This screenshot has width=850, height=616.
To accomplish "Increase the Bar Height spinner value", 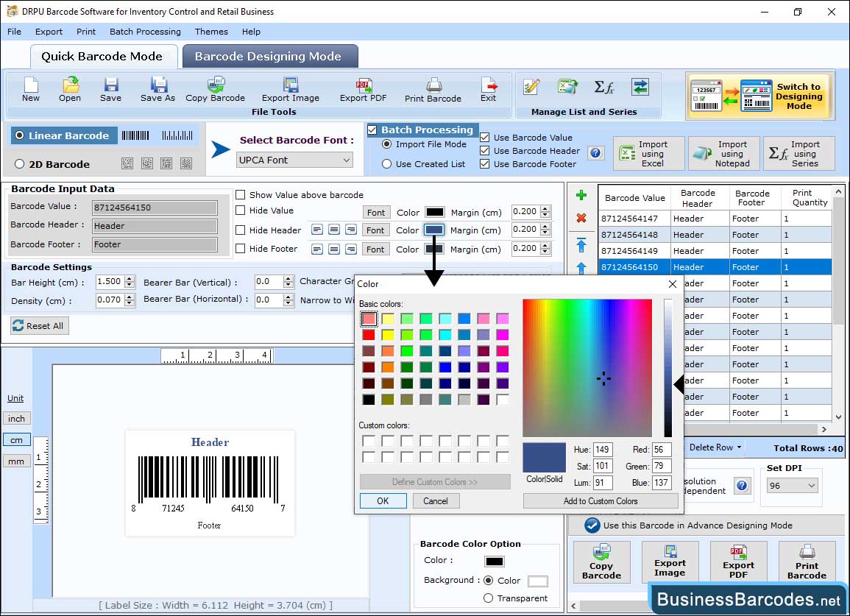I will tap(129, 279).
